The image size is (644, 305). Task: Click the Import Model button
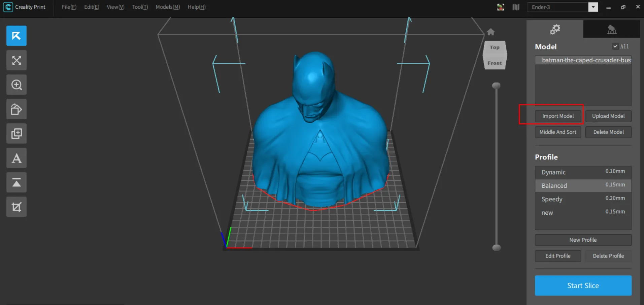click(558, 116)
